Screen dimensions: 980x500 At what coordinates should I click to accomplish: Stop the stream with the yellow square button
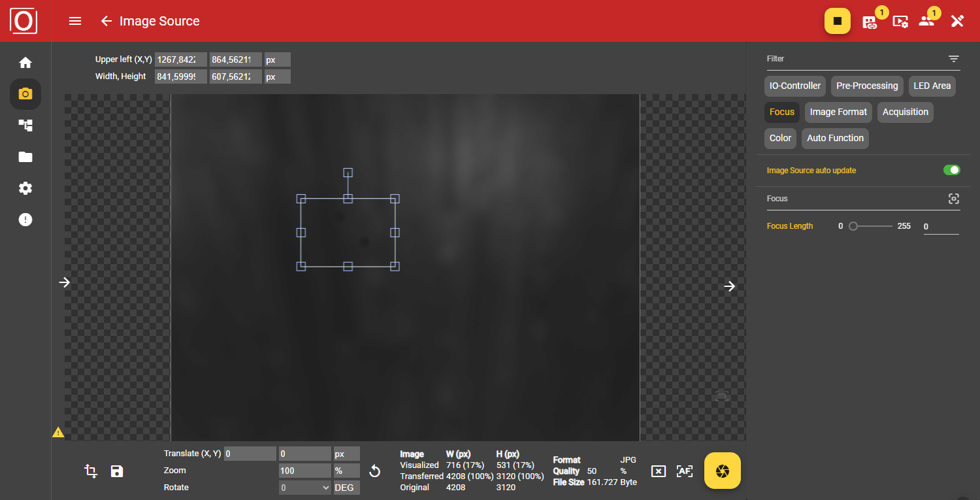pyautogui.click(x=838, y=21)
